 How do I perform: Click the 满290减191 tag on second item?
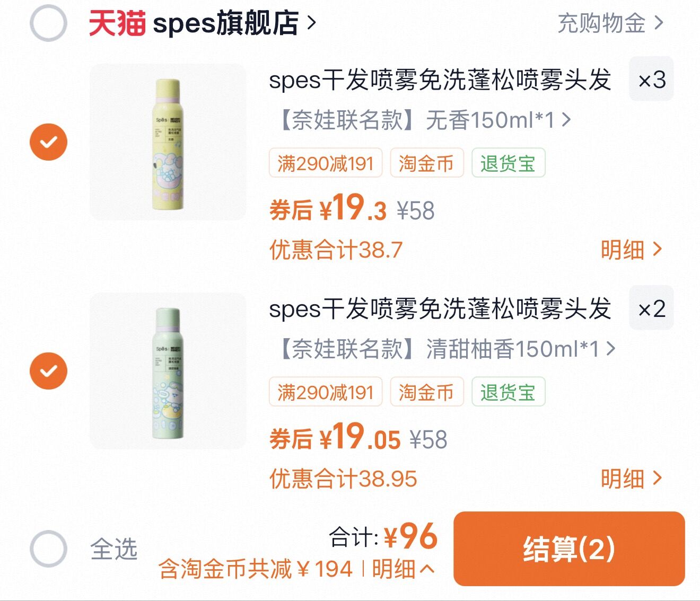326,392
